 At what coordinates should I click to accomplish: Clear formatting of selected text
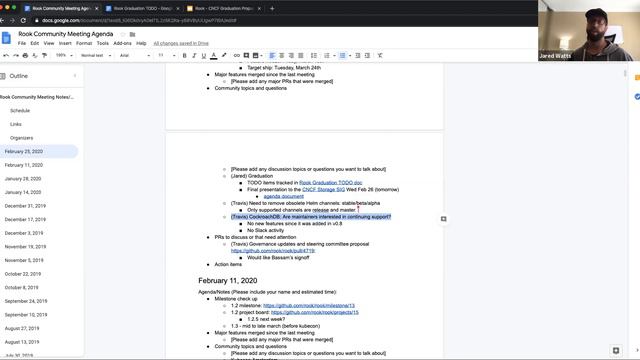pyautogui.click(x=380, y=56)
